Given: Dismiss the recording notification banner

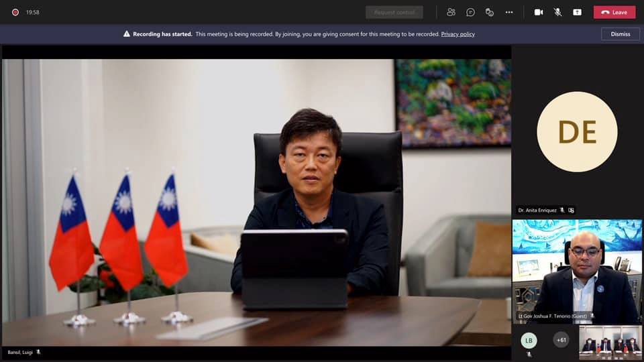Looking at the screenshot, I should 620,34.
